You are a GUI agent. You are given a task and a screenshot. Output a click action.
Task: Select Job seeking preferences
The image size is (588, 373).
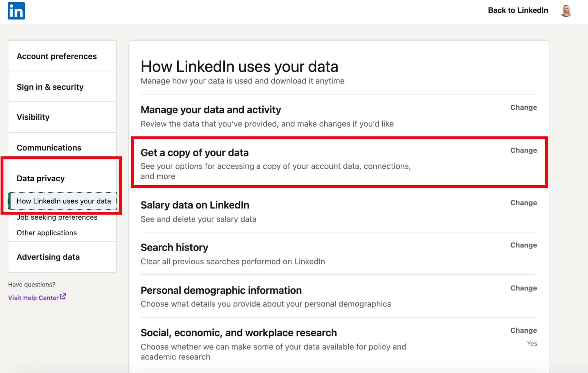[57, 217]
